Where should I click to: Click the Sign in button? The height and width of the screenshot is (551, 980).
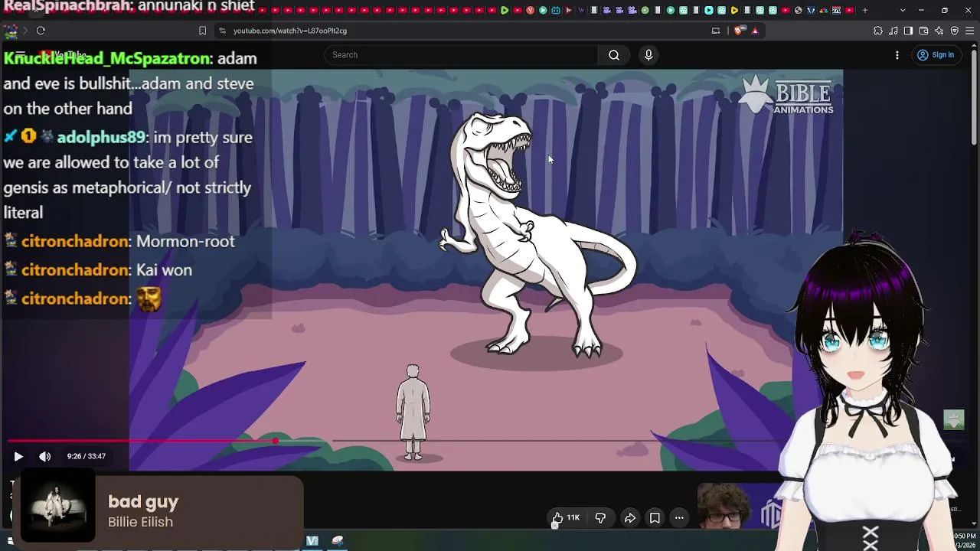[x=936, y=55]
